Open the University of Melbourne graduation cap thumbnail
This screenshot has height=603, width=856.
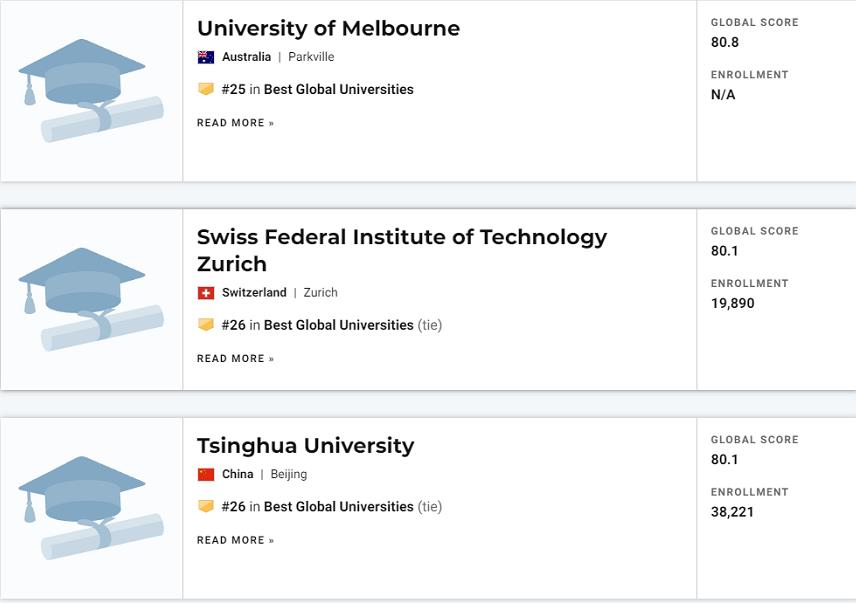pos(91,91)
